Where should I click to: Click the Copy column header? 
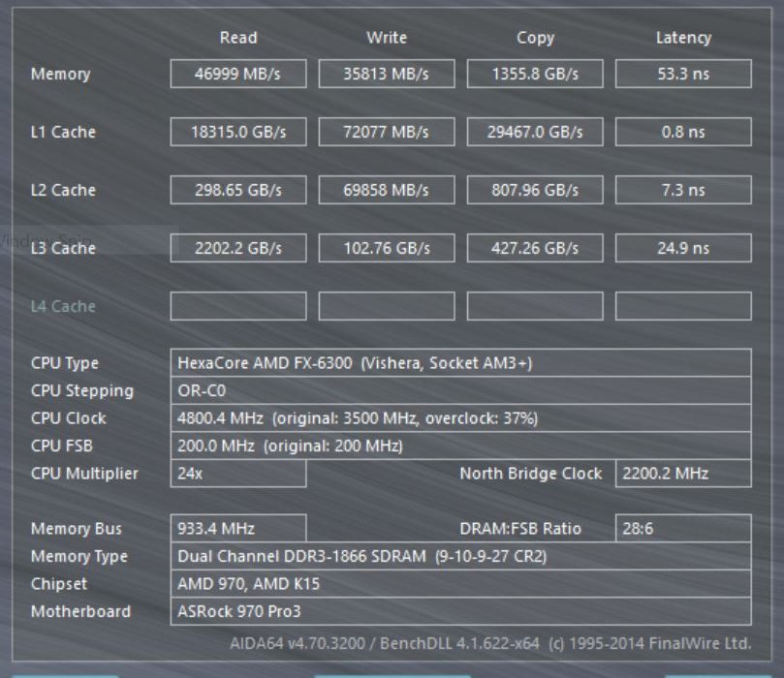(535, 38)
